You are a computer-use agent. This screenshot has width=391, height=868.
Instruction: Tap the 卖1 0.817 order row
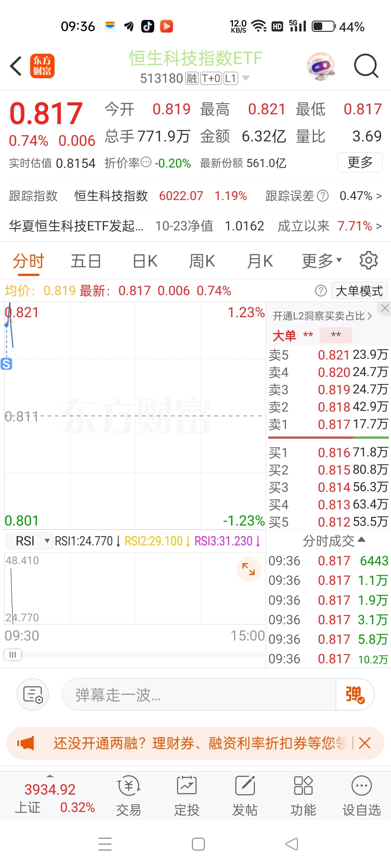tap(328, 424)
